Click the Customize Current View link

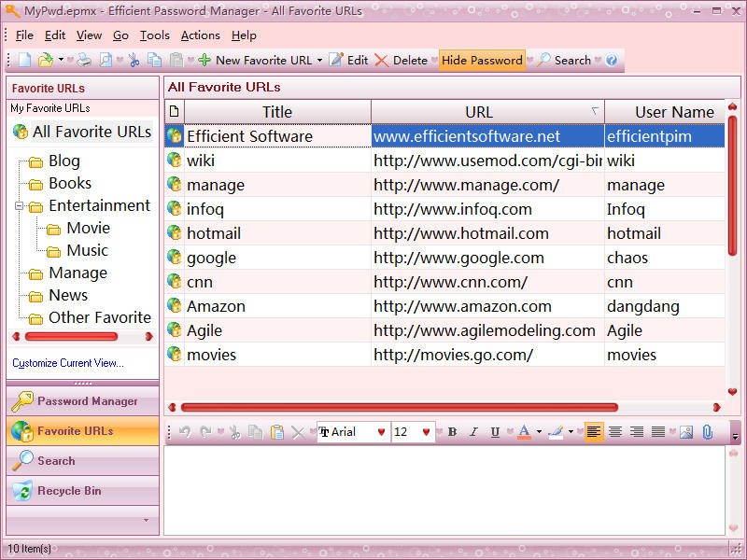[x=67, y=363]
